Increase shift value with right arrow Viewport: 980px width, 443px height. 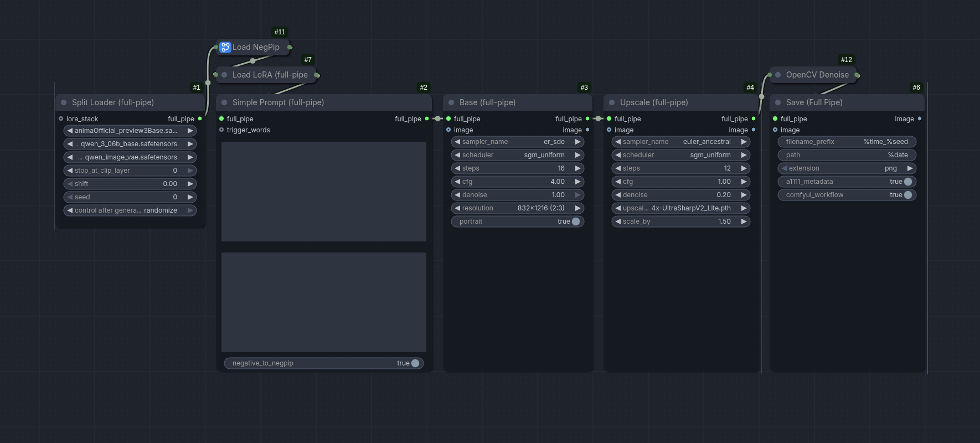click(x=190, y=184)
